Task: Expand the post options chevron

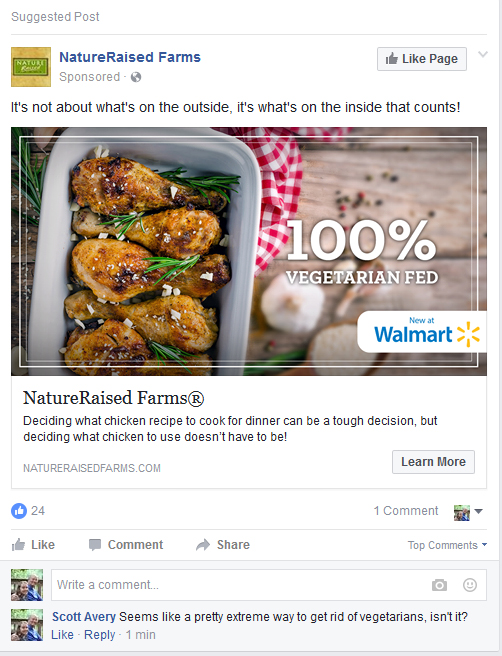Action: click(483, 54)
